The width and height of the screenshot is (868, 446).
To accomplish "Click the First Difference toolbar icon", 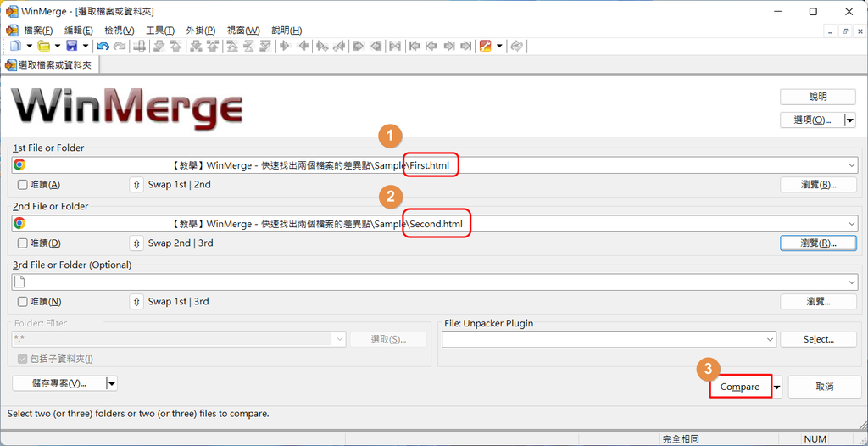I will click(232, 46).
